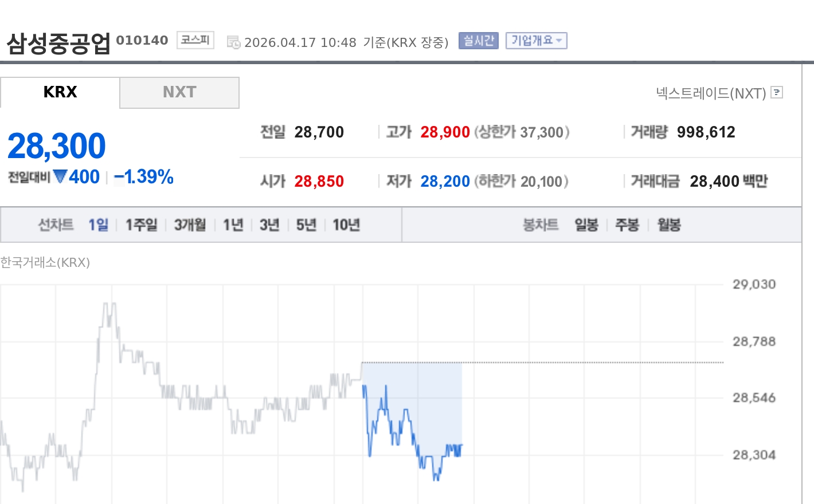Click the calendar icon beside the timestamp
Screen dimensions: 814x504
[233, 42]
